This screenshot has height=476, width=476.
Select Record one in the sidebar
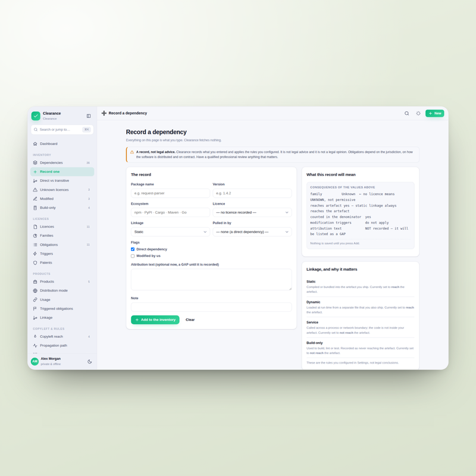pos(62,172)
